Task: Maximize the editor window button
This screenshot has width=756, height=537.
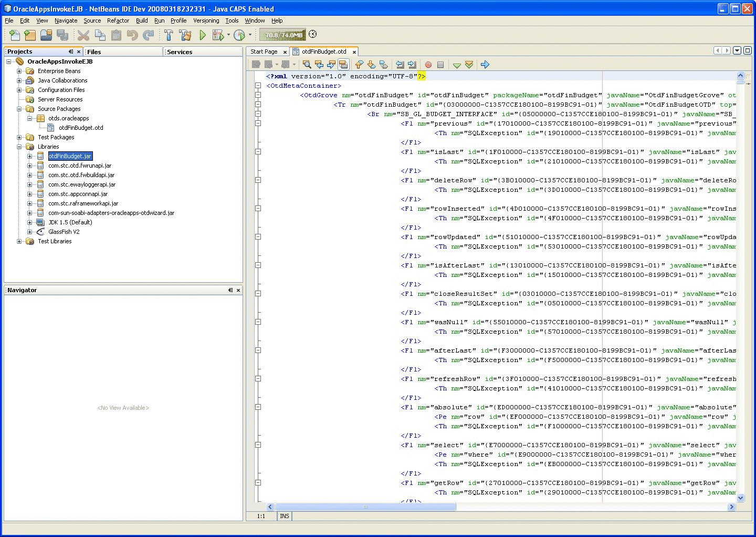Action: (x=747, y=50)
